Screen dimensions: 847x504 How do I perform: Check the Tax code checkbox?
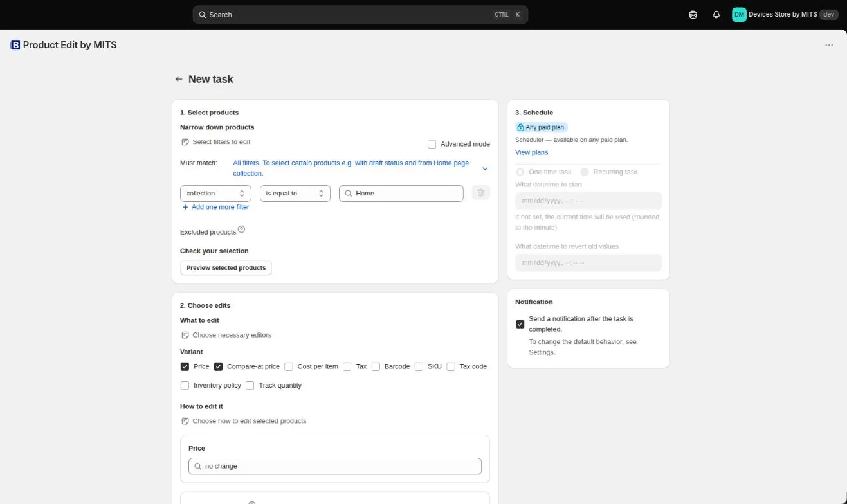pyautogui.click(x=451, y=366)
